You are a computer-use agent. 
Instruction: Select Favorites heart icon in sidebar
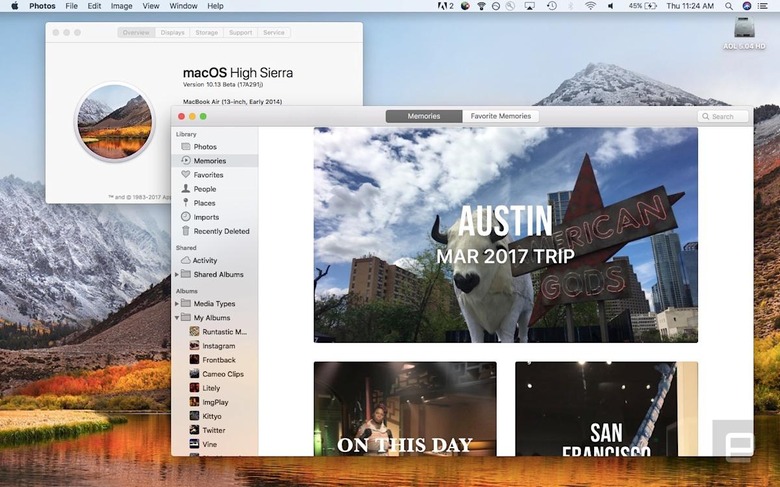click(186, 175)
